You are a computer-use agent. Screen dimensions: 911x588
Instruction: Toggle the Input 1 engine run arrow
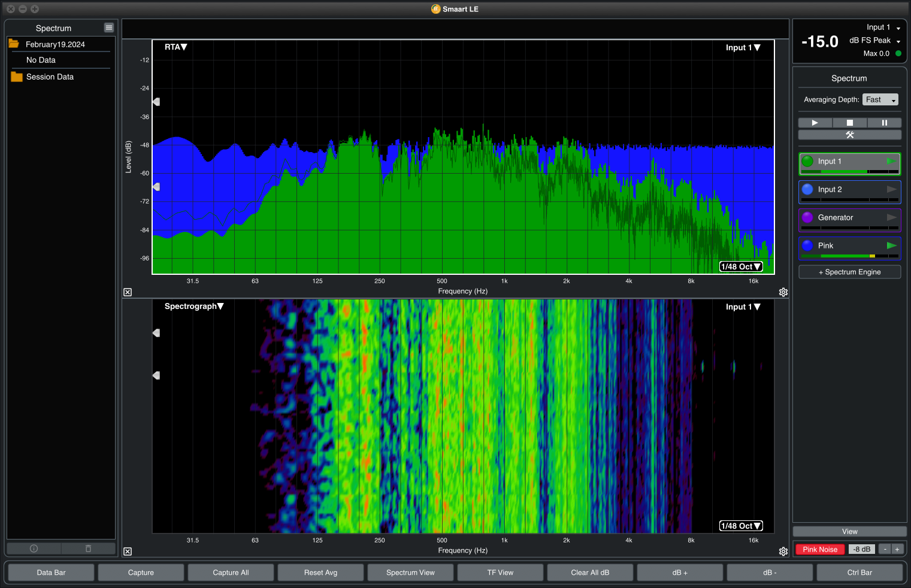(x=891, y=161)
